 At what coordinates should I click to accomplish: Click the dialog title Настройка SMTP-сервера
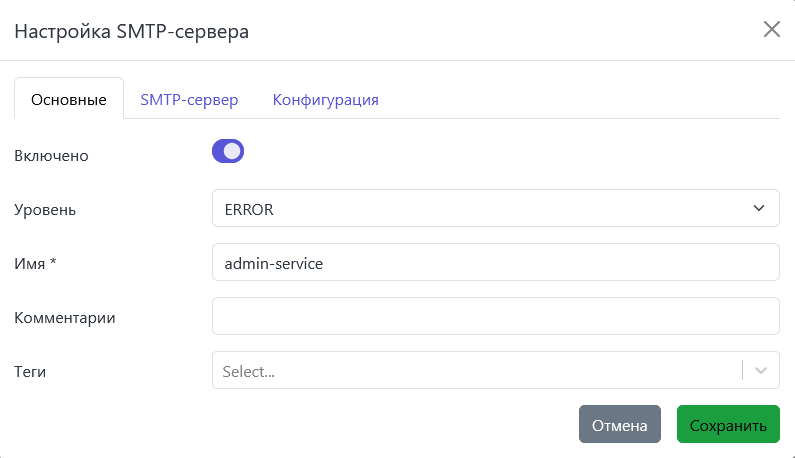[131, 31]
